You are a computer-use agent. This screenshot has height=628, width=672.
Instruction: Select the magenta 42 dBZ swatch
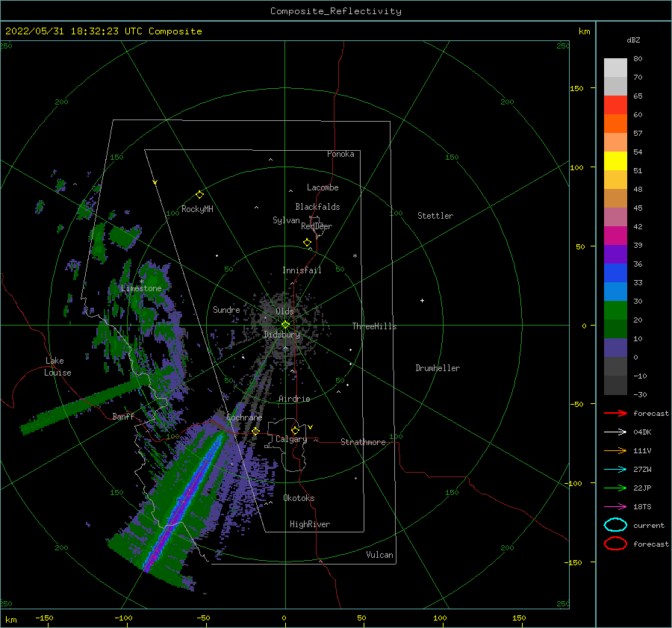615,235
